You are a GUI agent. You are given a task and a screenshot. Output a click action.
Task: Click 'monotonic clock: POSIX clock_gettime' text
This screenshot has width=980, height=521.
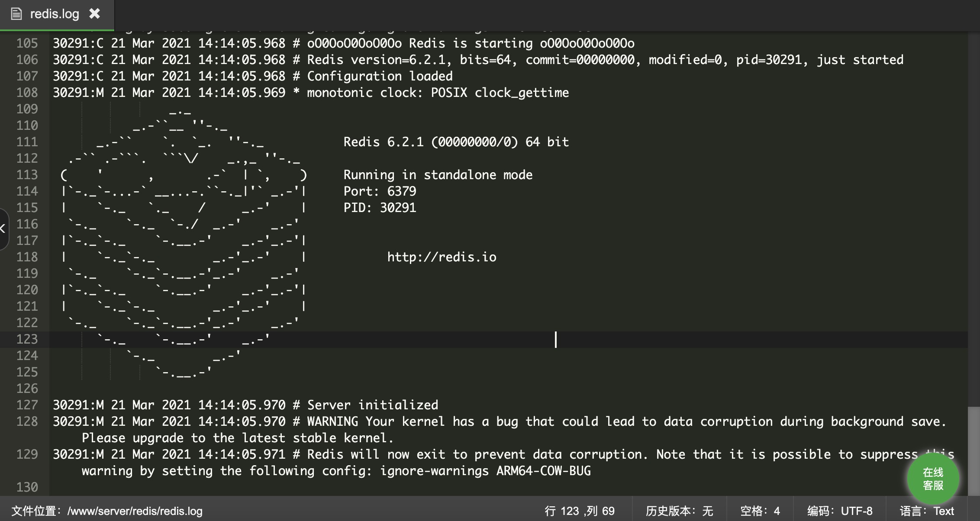point(438,93)
